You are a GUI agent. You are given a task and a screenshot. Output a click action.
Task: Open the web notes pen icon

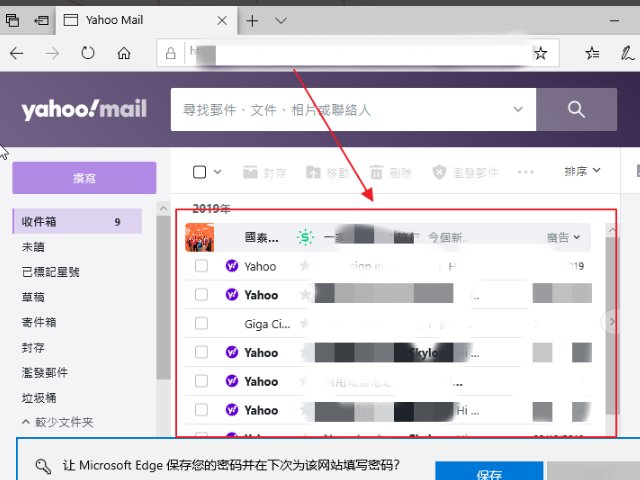(627, 53)
